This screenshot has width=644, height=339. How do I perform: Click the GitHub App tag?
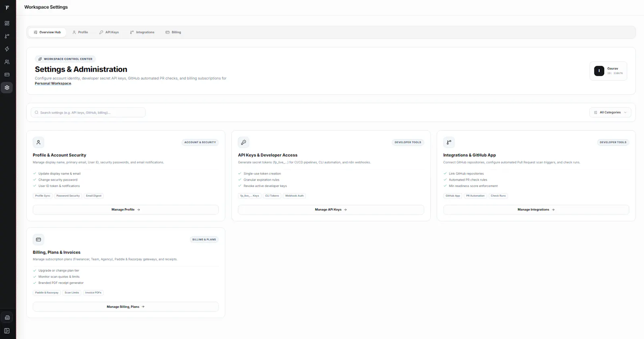pos(453,196)
